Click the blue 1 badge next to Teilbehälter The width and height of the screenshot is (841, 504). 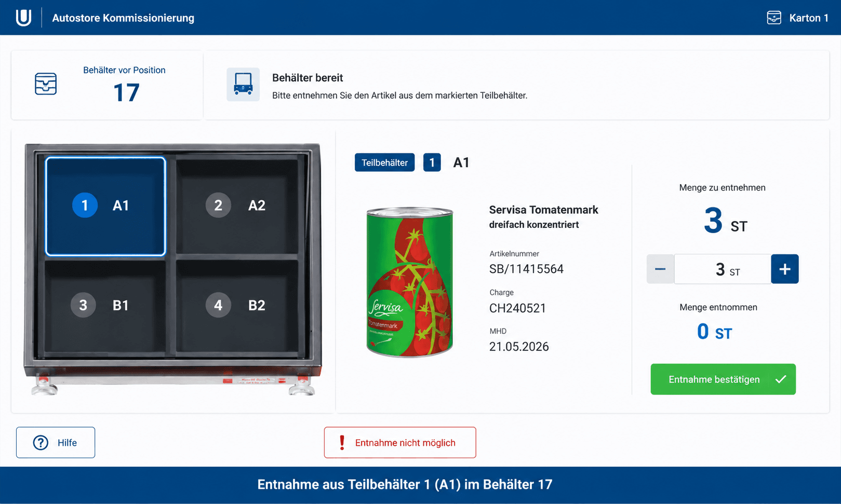click(x=432, y=162)
